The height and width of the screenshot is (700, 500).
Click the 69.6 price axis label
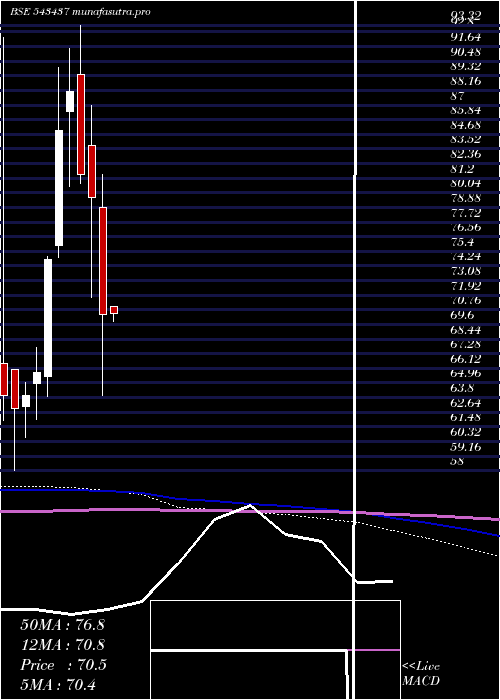click(x=462, y=315)
